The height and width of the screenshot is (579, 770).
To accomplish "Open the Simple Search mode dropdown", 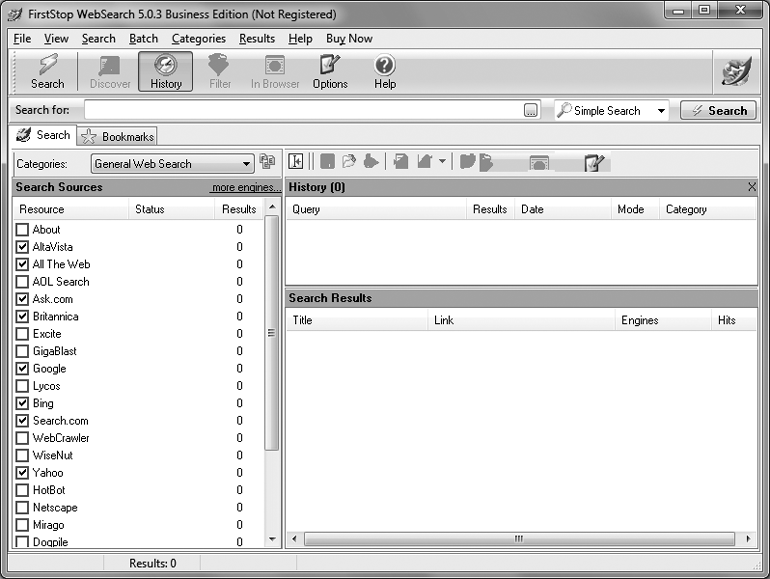I will pos(661,111).
